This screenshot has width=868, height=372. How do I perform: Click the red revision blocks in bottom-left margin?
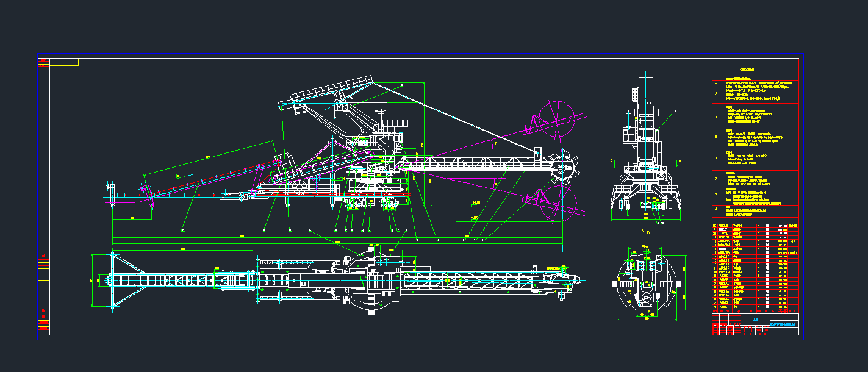(x=43, y=321)
